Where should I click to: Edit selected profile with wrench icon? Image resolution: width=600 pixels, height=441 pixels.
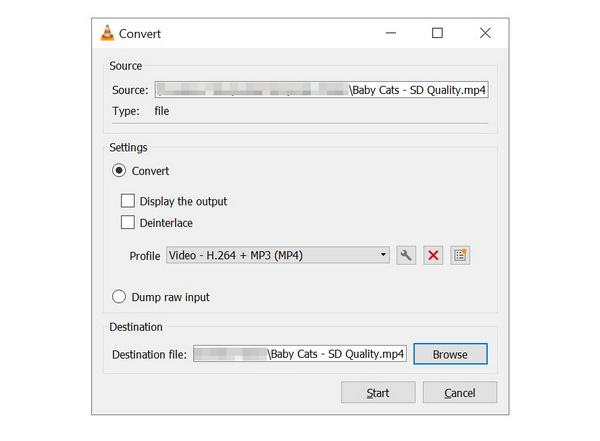click(406, 255)
